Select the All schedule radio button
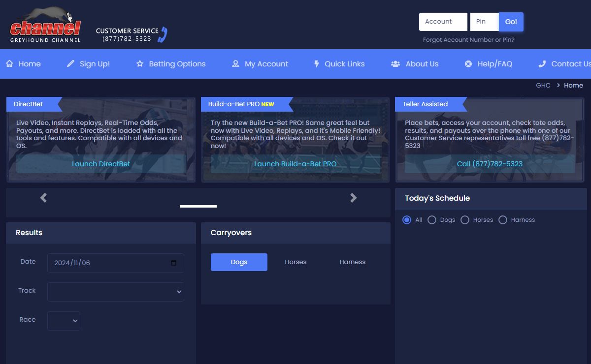 pyautogui.click(x=407, y=220)
